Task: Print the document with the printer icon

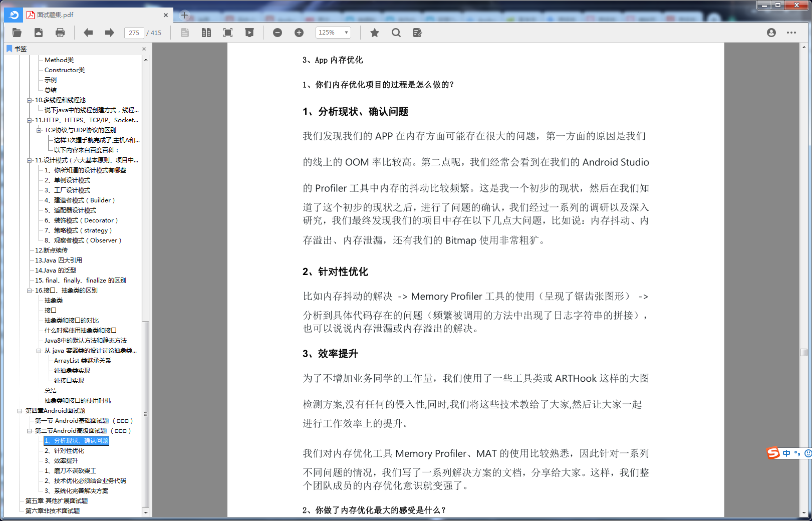Action: (x=60, y=33)
